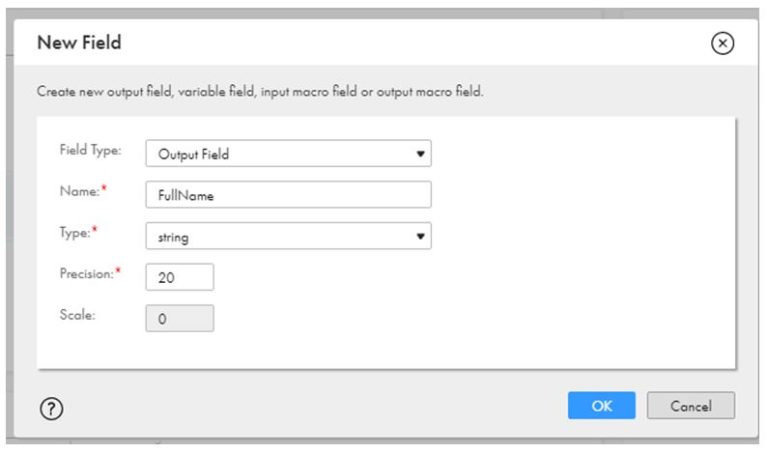Expand the Type dropdown showing string
This screenshot has width=768, height=453.
click(x=288, y=236)
